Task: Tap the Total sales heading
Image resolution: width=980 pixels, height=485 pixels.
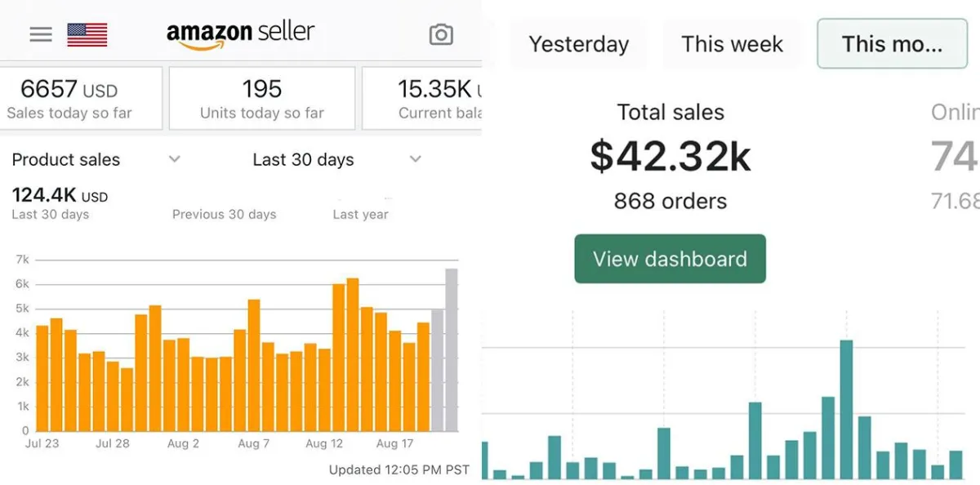Action: [670, 112]
